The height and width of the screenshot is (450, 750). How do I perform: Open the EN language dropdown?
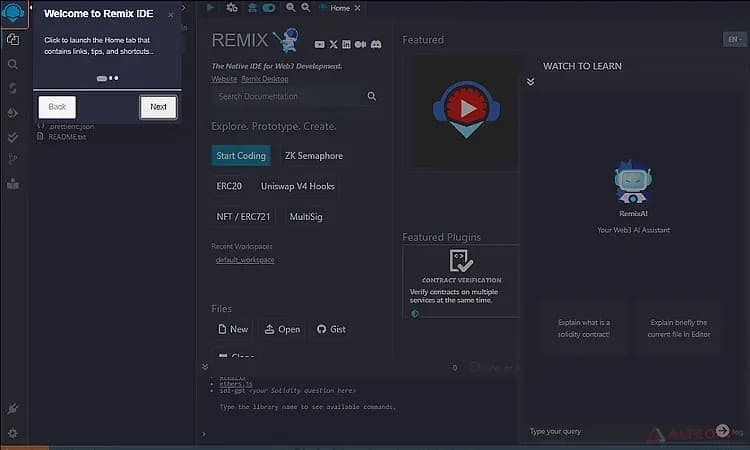[x=734, y=39]
